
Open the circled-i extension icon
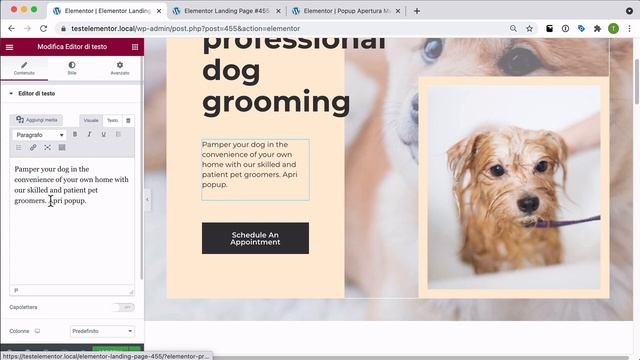(565, 29)
